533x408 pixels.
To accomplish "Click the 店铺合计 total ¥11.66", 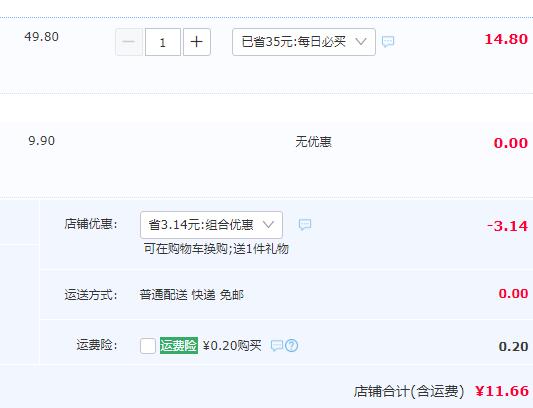I will 502,391.
